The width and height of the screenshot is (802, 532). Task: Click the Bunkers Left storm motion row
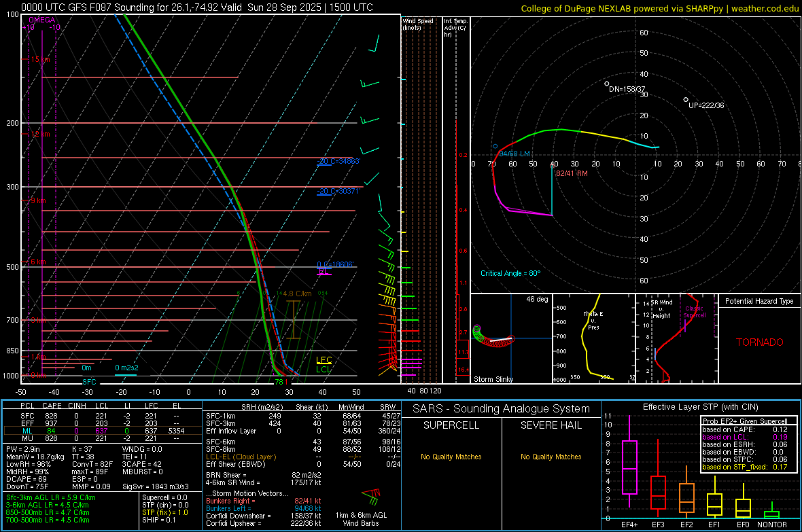click(264, 508)
